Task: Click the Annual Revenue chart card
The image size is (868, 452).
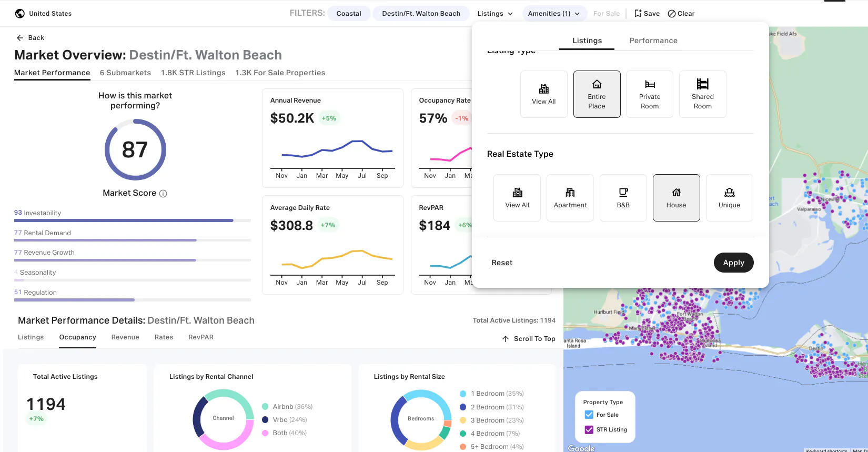Action: (332, 138)
